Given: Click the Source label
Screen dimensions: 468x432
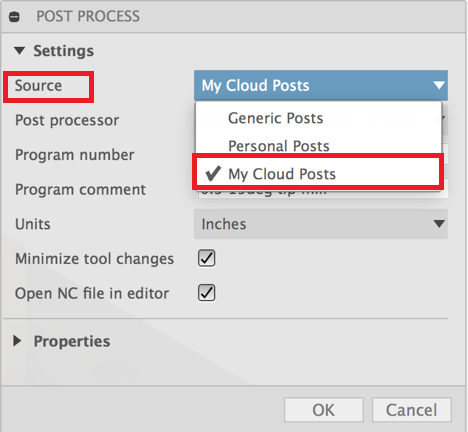Looking at the screenshot, I should [x=38, y=86].
